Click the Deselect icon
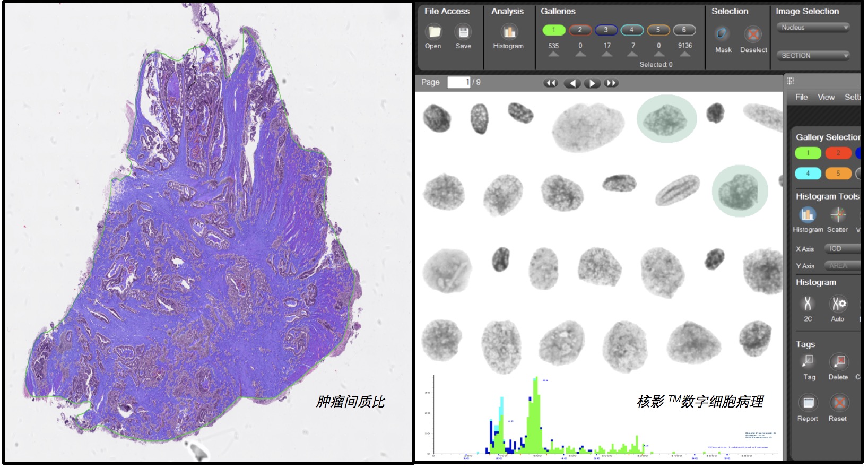This screenshot has width=868, height=468. 752,34
